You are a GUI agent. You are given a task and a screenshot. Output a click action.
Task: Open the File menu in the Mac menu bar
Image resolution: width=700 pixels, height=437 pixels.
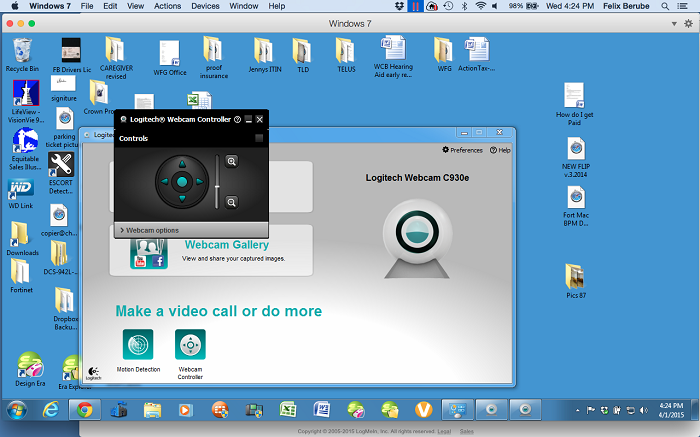click(x=87, y=6)
